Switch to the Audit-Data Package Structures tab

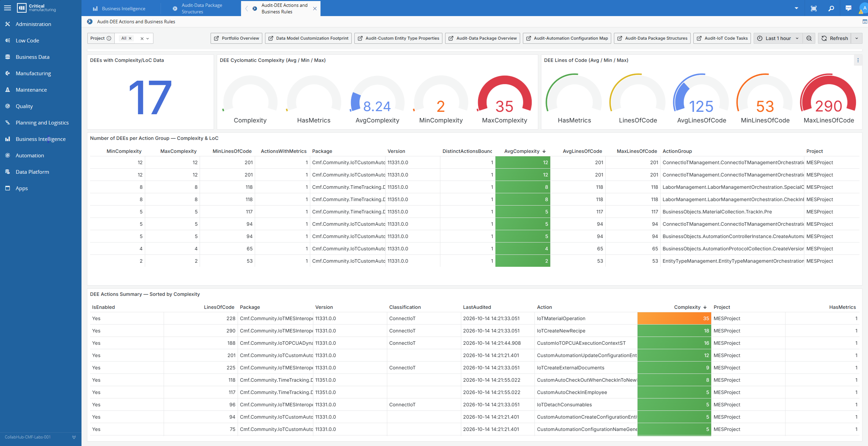point(201,9)
